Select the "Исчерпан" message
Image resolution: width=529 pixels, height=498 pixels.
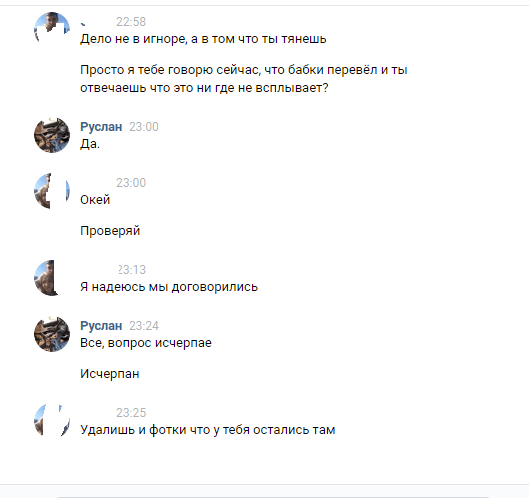click(x=110, y=374)
